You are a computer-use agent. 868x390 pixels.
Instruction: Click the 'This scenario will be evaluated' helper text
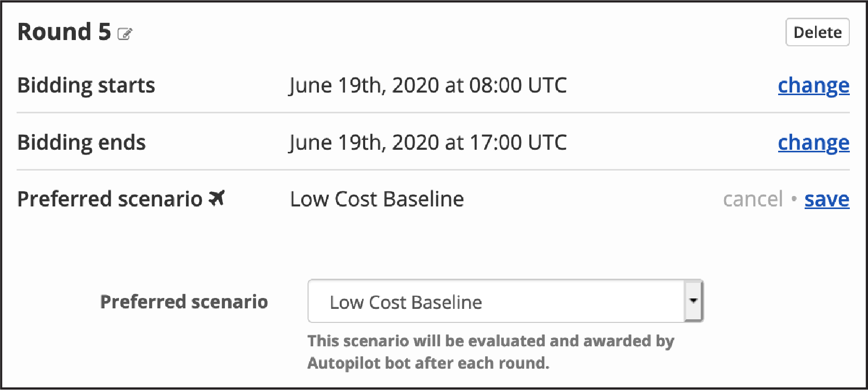(x=491, y=341)
